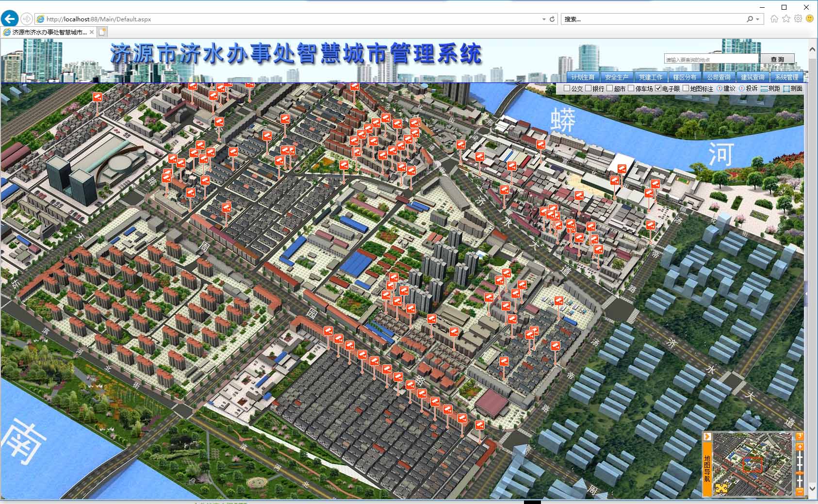The width and height of the screenshot is (818, 504).
Task: Click the minimap zoom slider handle
Action: (x=800, y=473)
